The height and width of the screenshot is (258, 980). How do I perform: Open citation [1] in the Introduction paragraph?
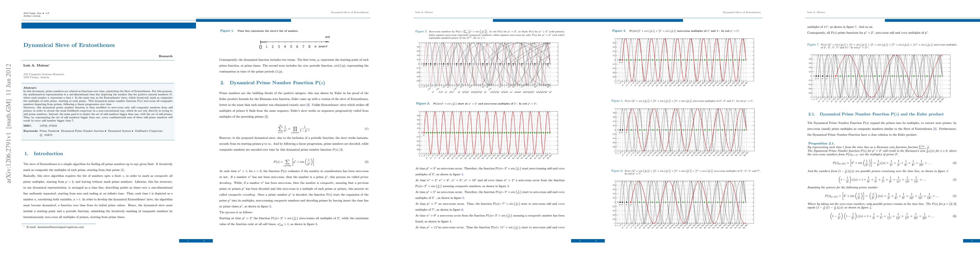click(x=123, y=170)
